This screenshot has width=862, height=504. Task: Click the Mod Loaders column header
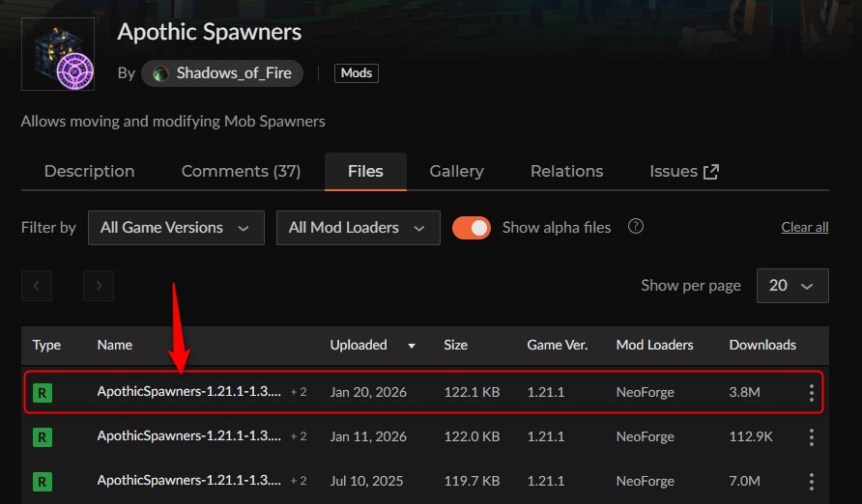pyautogui.click(x=655, y=345)
